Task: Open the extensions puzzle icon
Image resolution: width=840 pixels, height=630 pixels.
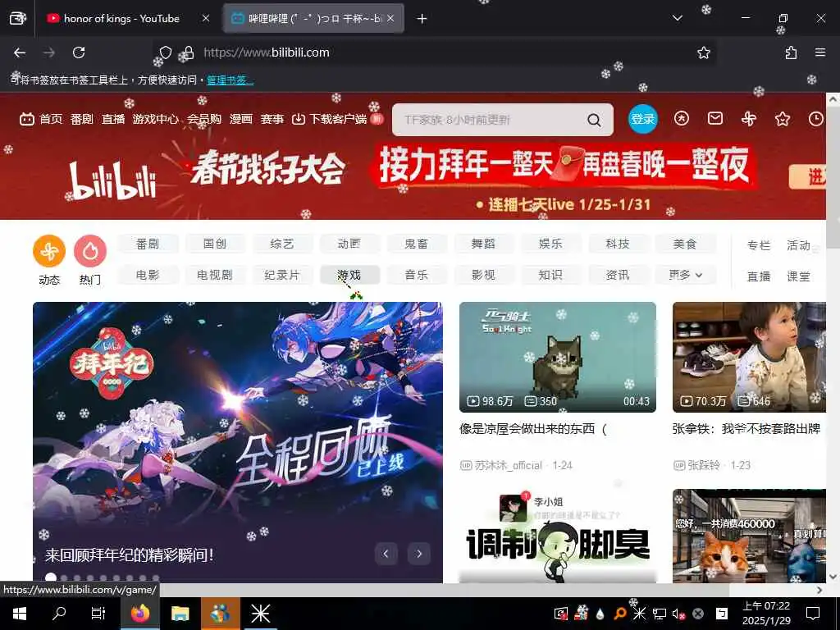Action: (791, 52)
